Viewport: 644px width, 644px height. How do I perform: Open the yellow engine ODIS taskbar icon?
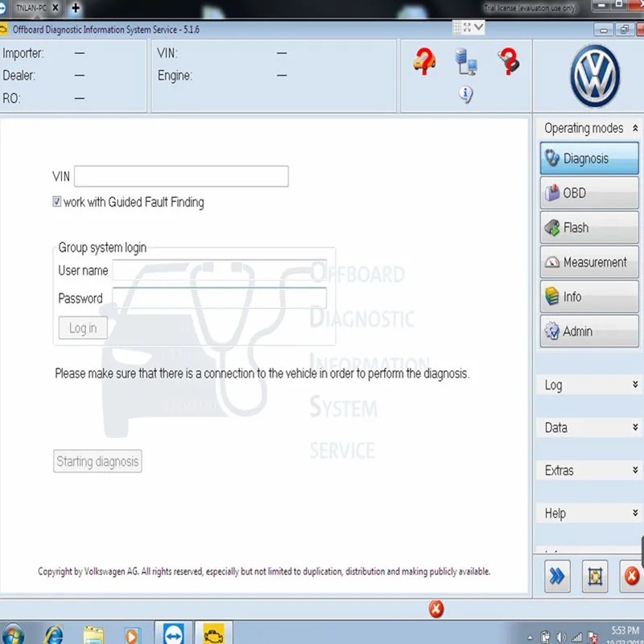[x=213, y=634]
